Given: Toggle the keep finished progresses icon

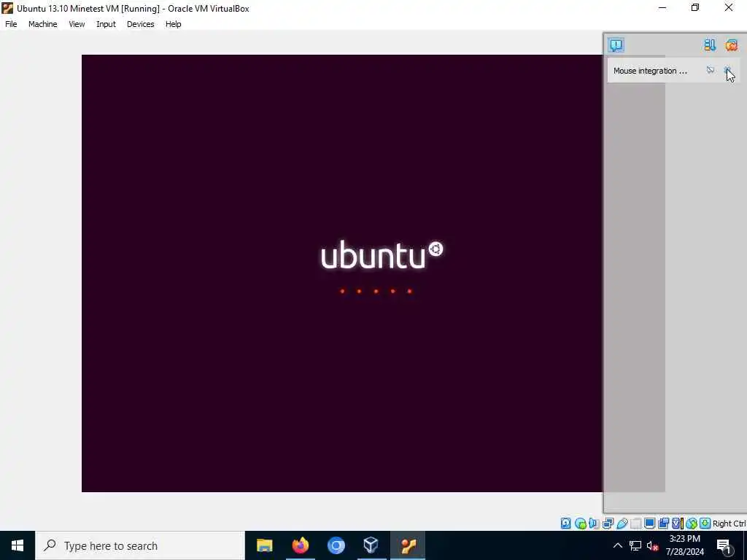Looking at the screenshot, I should (710, 45).
